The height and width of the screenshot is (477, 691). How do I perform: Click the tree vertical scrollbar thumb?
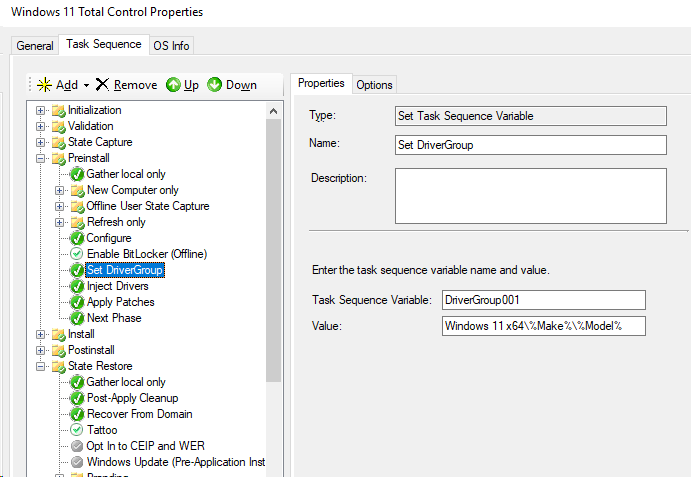click(273, 250)
